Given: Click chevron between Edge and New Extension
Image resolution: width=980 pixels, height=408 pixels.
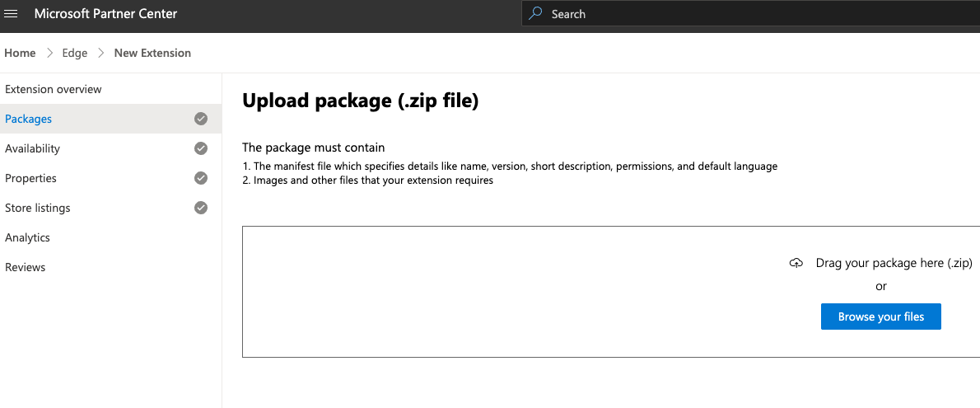Looking at the screenshot, I should pyautogui.click(x=100, y=53).
